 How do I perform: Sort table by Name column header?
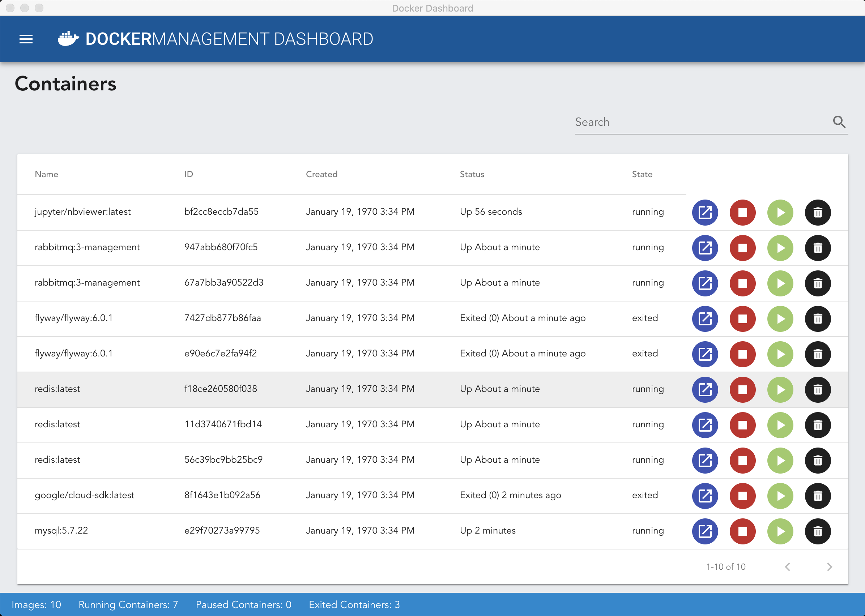point(46,174)
